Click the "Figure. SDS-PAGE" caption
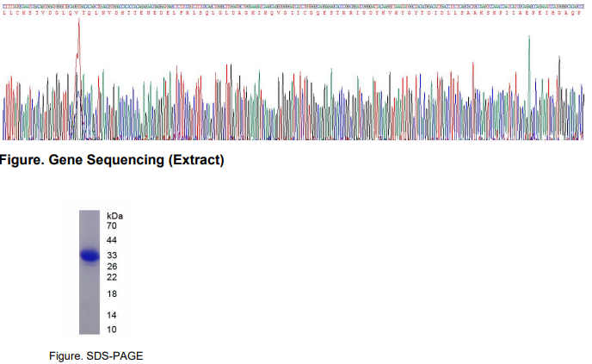Viewport: 592px width, 364px height. (96, 356)
